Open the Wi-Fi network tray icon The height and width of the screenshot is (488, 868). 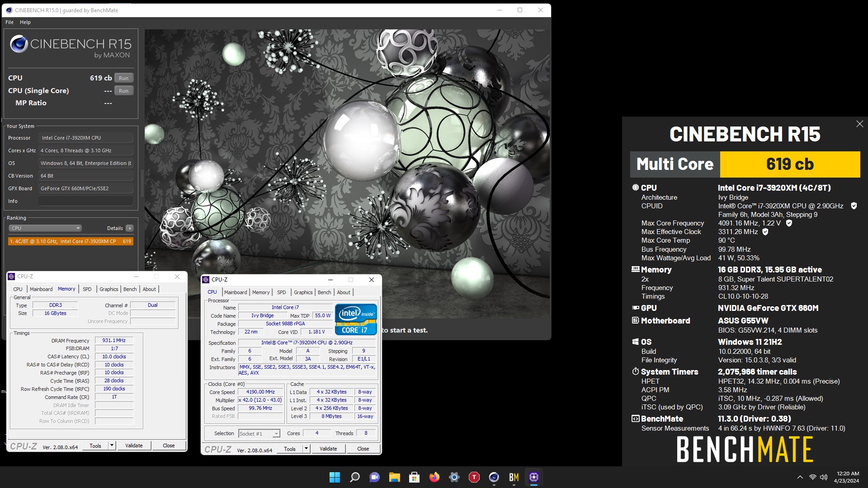[x=812, y=477]
